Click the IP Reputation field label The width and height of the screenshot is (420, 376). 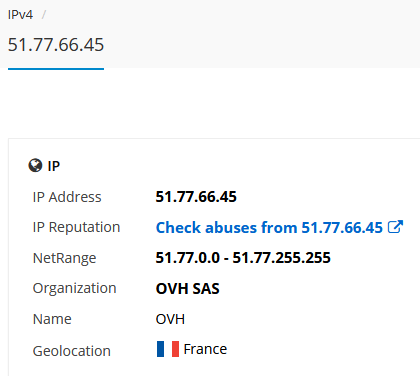[76, 227]
